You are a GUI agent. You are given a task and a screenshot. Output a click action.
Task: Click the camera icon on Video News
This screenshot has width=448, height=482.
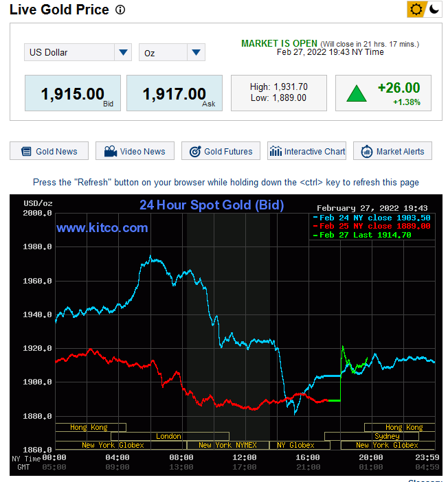[x=111, y=151]
